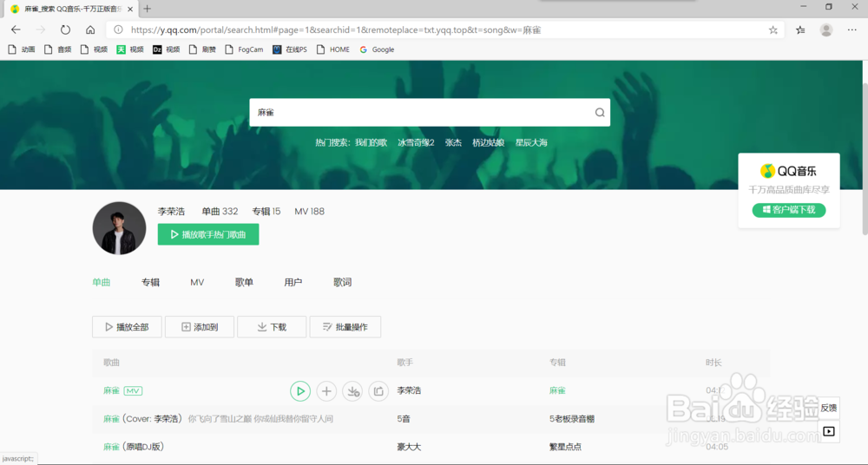Open the 动画 bookmark

tap(23, 49)
